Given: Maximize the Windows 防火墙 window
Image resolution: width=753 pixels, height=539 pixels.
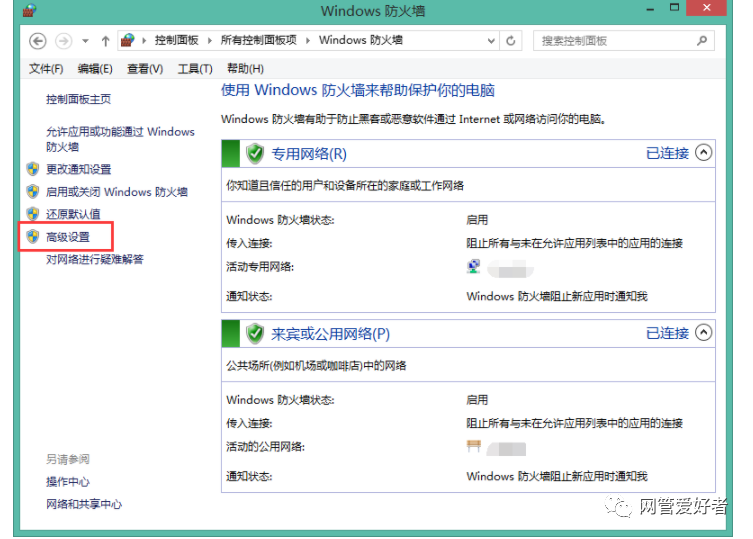Looking at the screenshot, I should click(675, 8).
